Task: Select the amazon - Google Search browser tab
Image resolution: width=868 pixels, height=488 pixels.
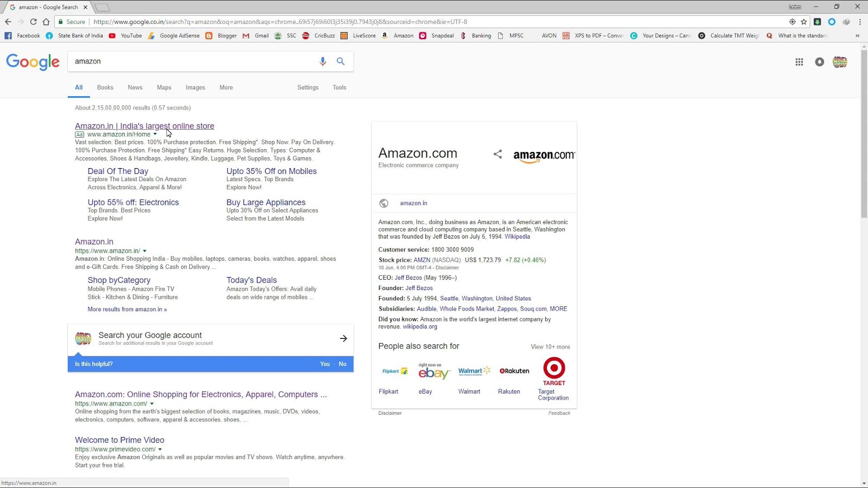Action: 48,7
